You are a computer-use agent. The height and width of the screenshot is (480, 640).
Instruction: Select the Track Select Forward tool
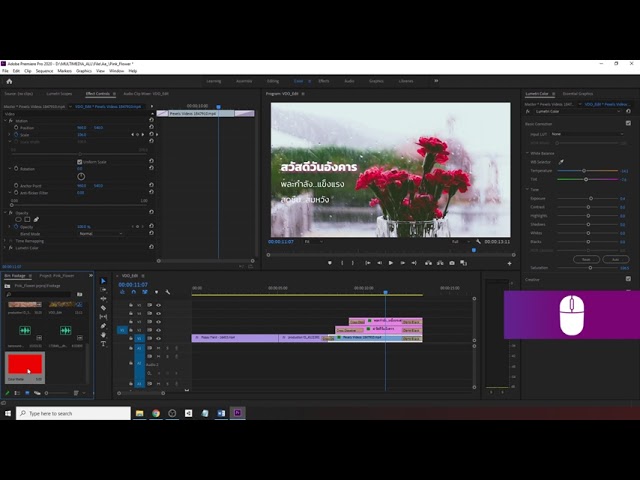pyautogui.click(x=103, y=290)
